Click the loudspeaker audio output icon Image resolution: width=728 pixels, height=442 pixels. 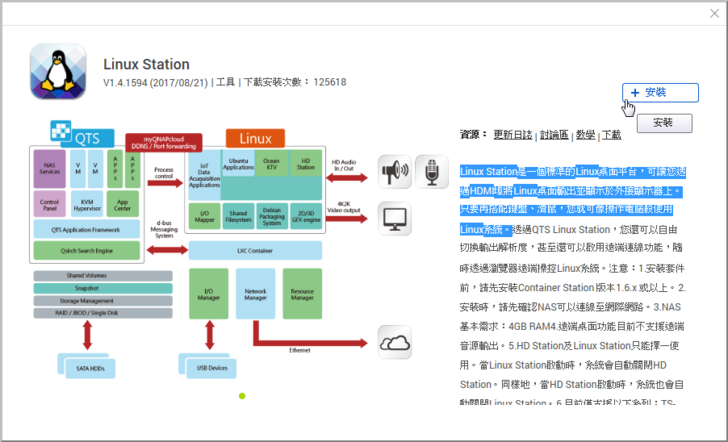click(395, 172)
